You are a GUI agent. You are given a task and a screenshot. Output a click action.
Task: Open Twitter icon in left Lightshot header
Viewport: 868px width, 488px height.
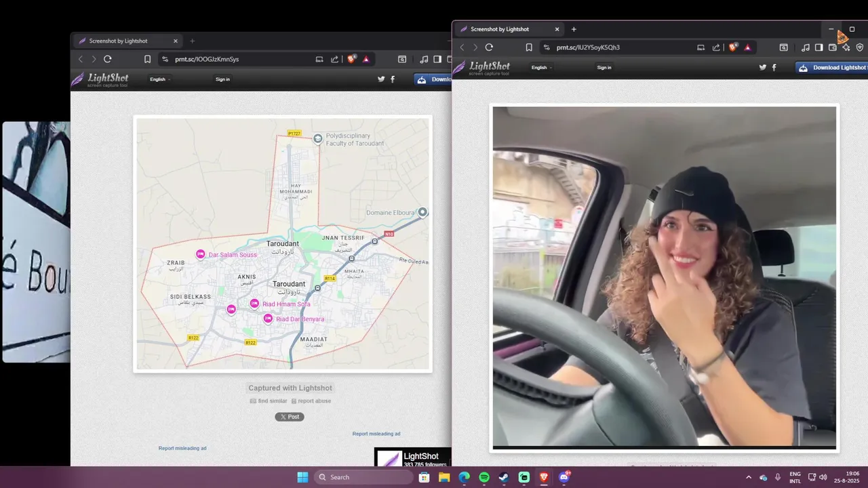381,79
